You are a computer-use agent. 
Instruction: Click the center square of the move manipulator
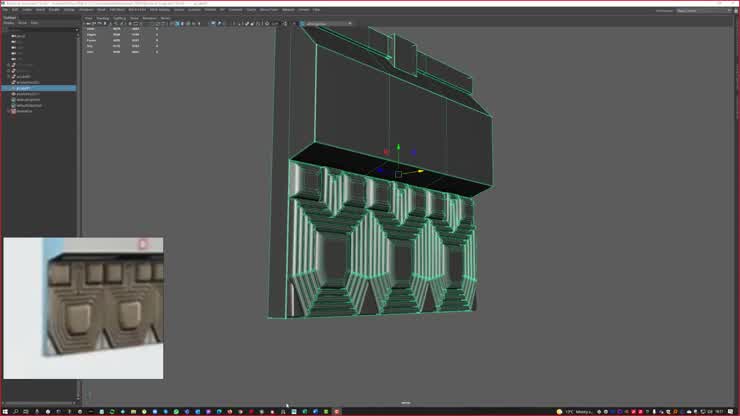[398, 174]
